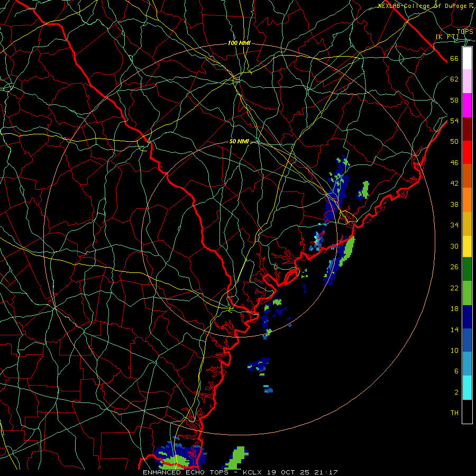Click the '34' legend value
The image size is (476, 476).
[454, 225]
